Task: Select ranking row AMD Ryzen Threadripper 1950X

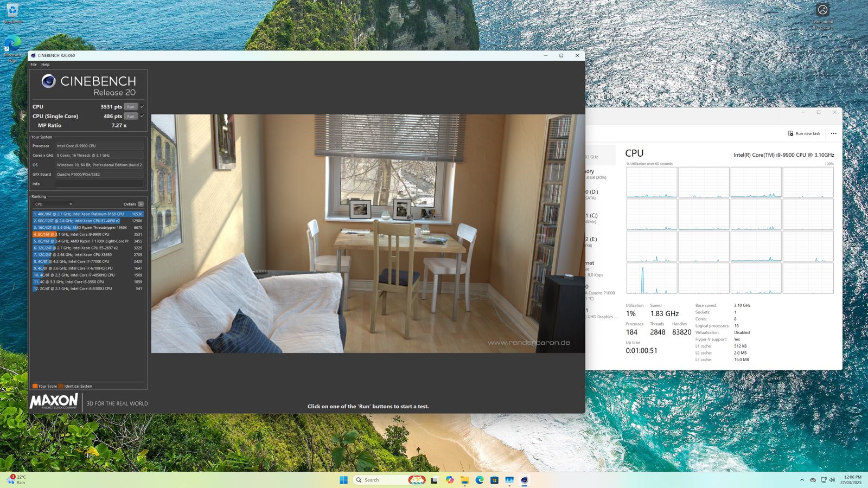Action: 88,228
